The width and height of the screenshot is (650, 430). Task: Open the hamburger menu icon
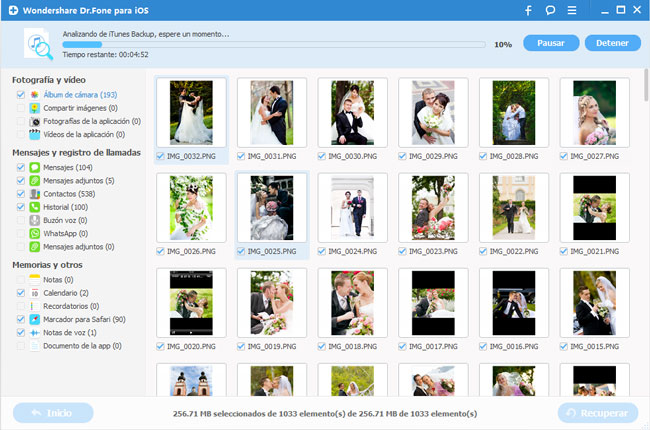(572, 10)
